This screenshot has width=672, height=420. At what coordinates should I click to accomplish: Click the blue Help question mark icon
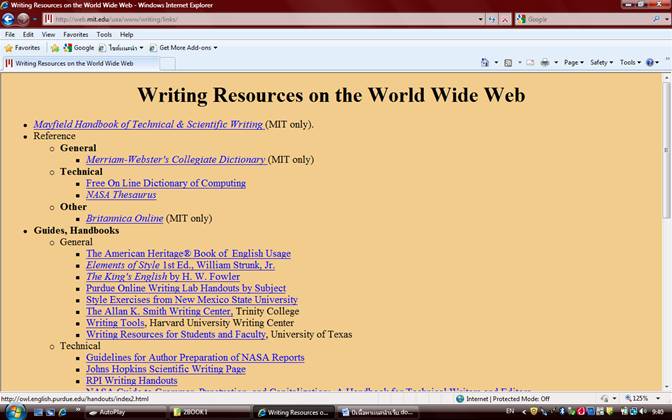(650, 63)
